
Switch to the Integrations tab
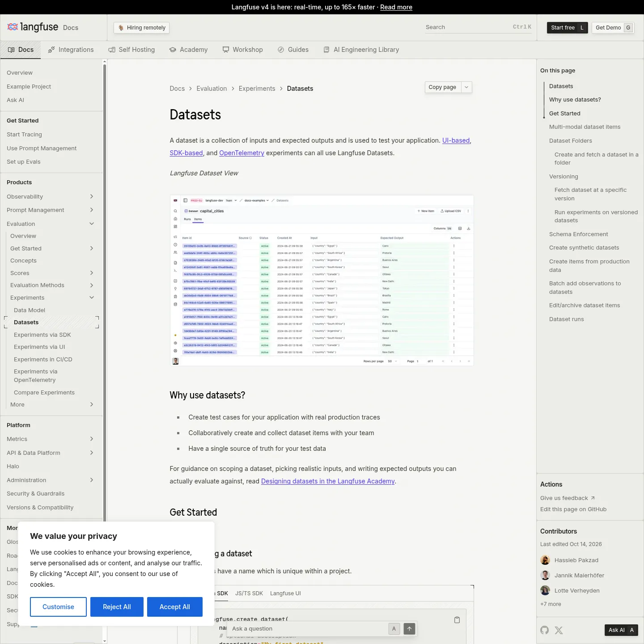(71, 50)
